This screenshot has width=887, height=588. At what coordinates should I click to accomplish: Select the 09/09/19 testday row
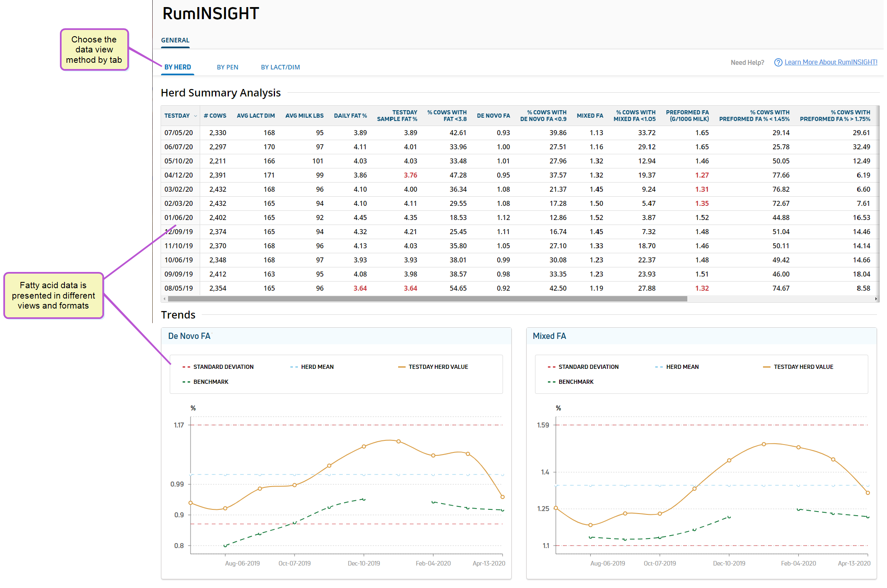(x=520, y=274)
